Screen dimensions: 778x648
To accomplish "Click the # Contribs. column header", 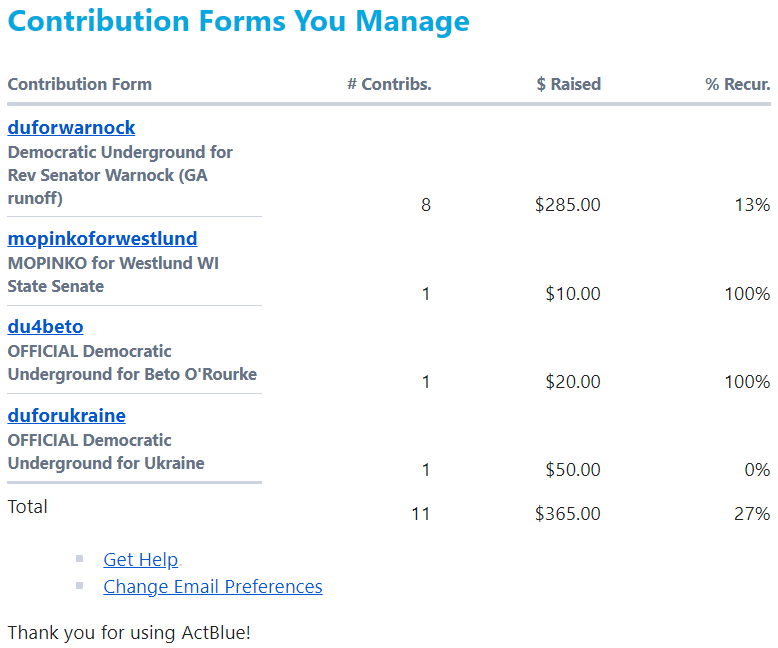I will [x=389, y=84].
